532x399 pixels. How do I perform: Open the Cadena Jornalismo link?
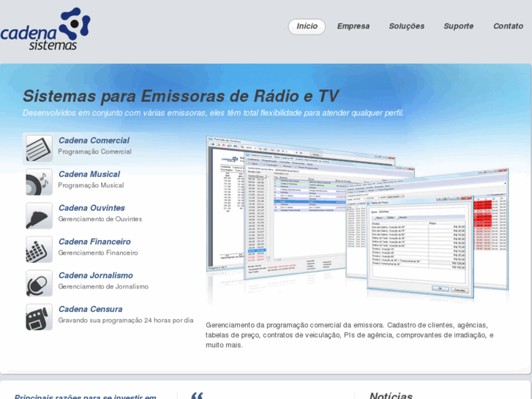95,275
